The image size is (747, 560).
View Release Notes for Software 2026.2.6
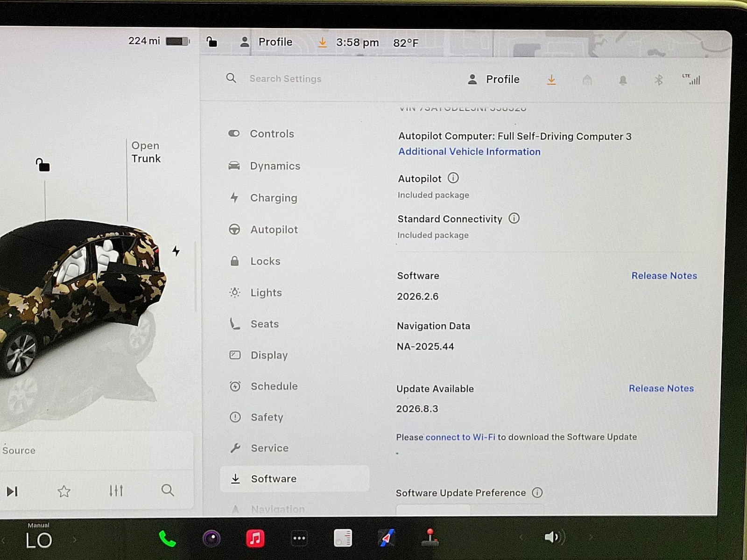point(664,276)
